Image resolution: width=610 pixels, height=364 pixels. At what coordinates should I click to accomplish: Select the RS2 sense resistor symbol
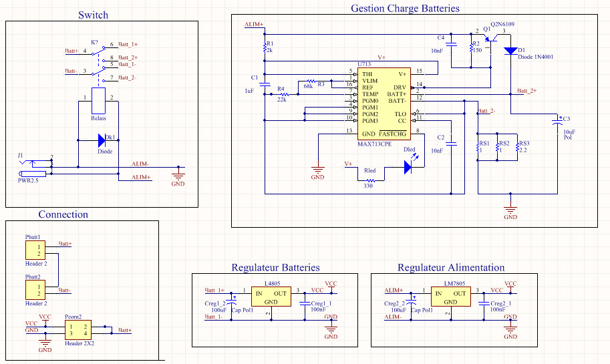coord(497,148)
